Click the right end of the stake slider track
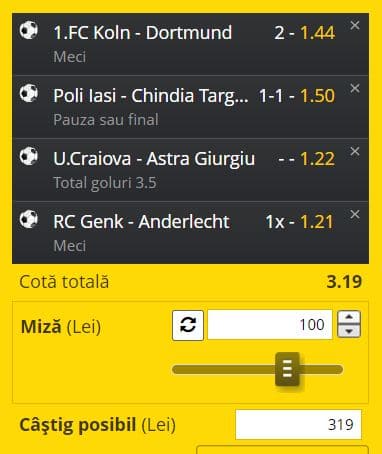 339,369
